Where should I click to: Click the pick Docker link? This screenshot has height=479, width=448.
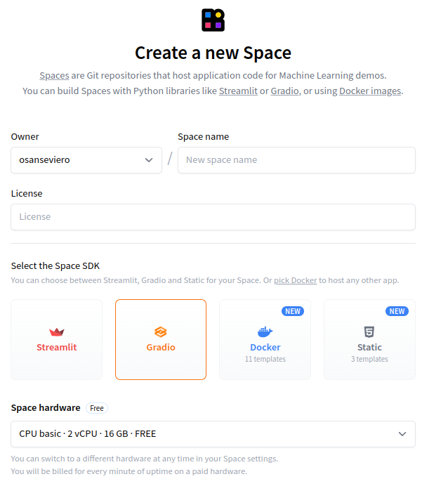click(x=295, y=280)
